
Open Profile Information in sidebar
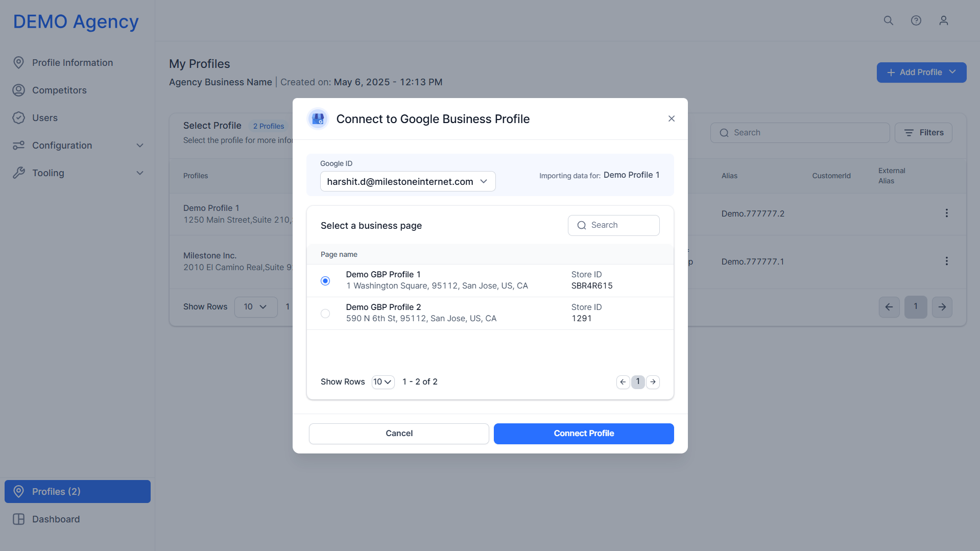pyautogui.click(x=78, y=63)
